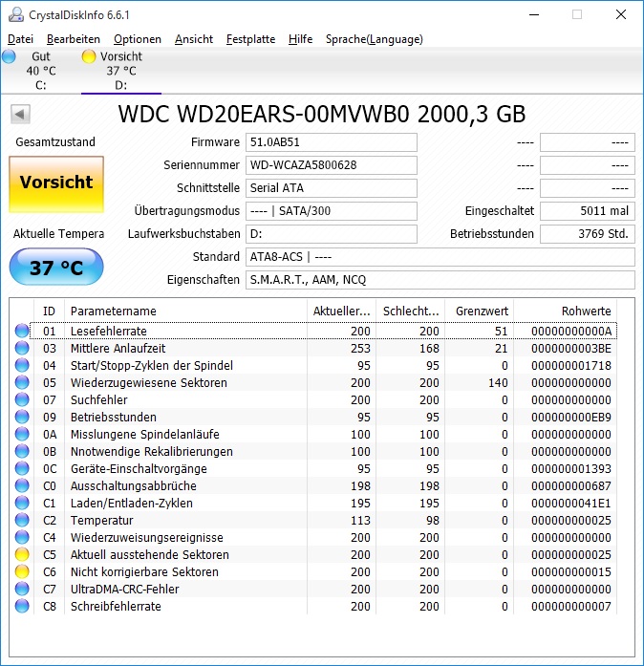The width and height of the screenshot is (644, 666).
Task: Click status orb for Laden/Entladen-Zyklen
Action: pos(22,503)
